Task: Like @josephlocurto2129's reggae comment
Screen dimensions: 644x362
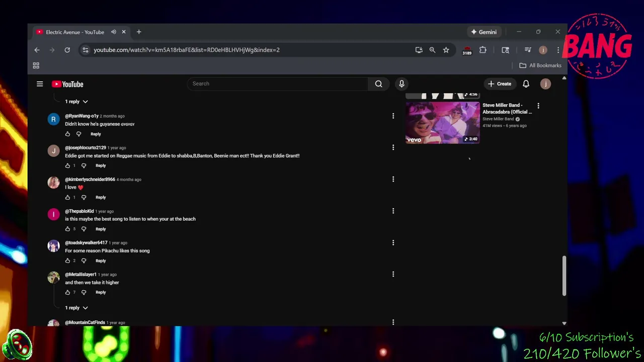Action: point(67,165)
